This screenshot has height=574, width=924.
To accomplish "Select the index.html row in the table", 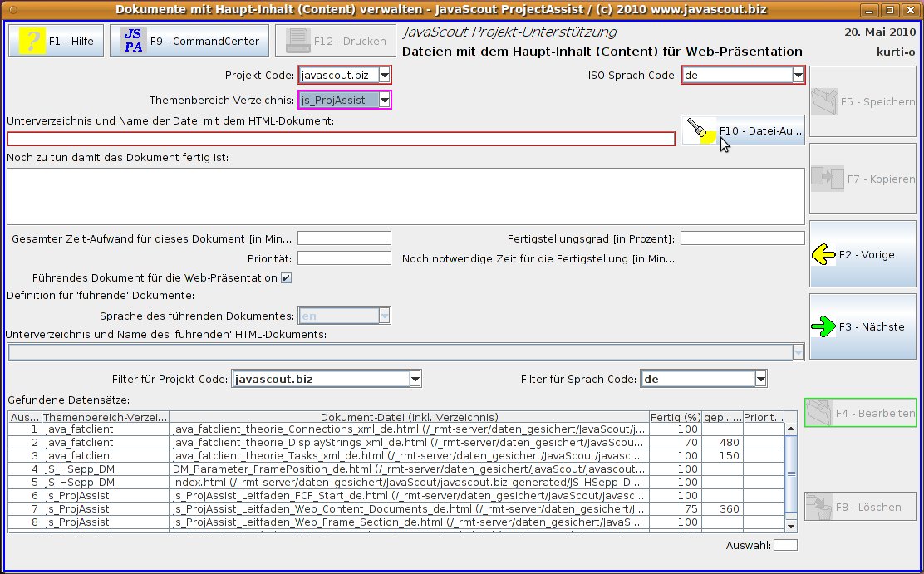I will click(x=407, y=482).
